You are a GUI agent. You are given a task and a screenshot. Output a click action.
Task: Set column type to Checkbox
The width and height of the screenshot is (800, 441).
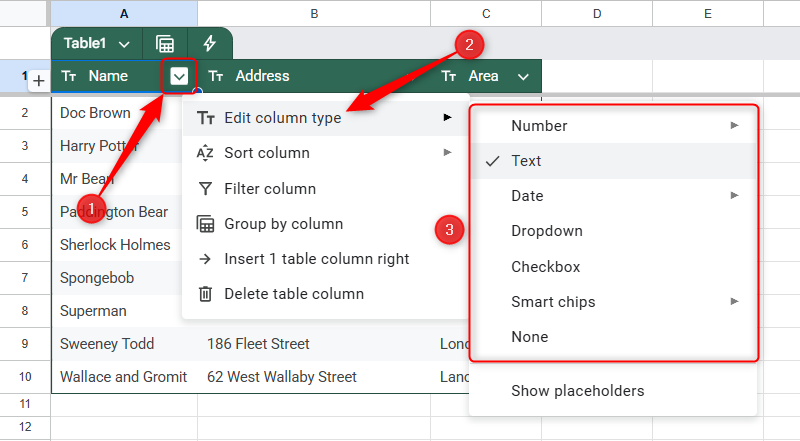click(x=545, y=267)
